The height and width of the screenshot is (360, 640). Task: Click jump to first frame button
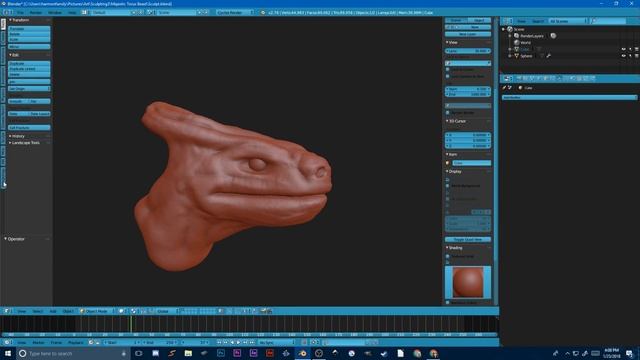[219, 342]
